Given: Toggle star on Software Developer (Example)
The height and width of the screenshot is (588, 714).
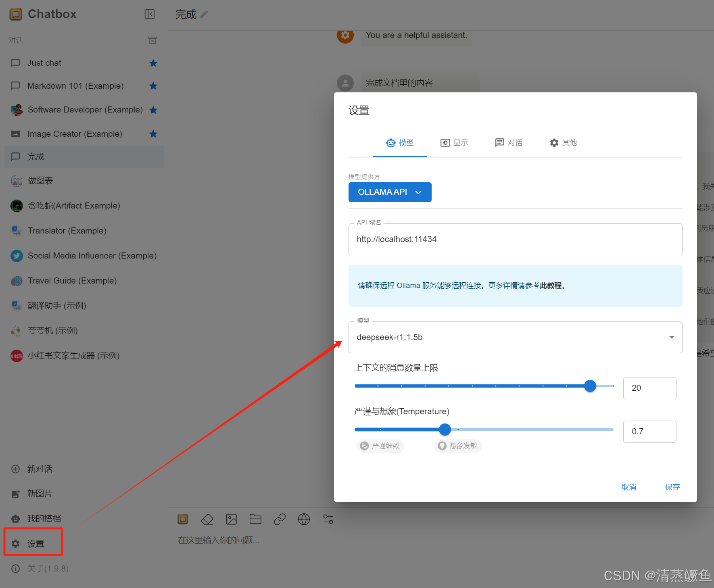Looking at the screenshot, I should (153, 110).
